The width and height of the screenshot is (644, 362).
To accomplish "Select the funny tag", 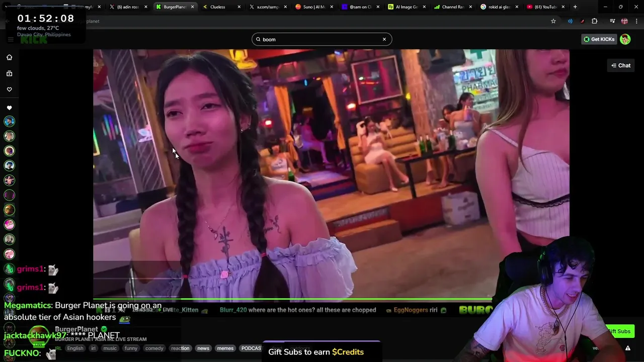I will (x=131, y=348).
